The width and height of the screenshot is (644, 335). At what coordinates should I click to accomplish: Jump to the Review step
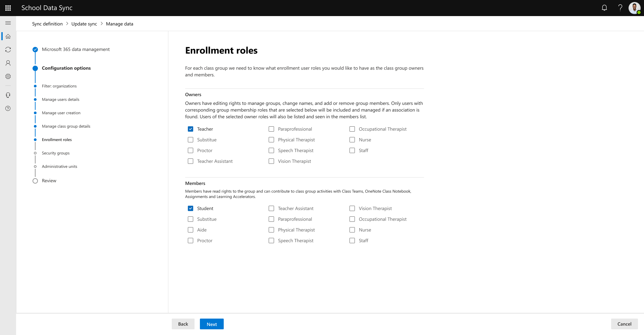[x=49, y=181]
